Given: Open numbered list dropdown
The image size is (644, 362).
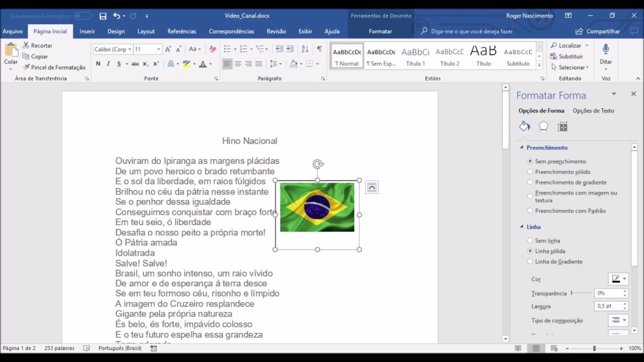Looking at the screenshot, I should (252, 49).
